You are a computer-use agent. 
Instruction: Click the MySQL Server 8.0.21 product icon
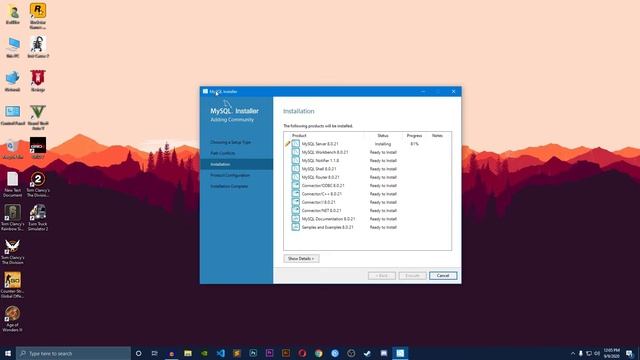(296, 144)
